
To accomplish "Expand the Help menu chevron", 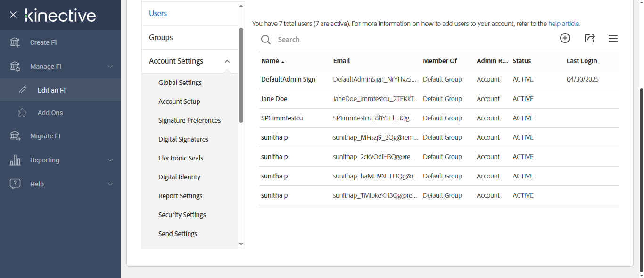I will [110, 184].
